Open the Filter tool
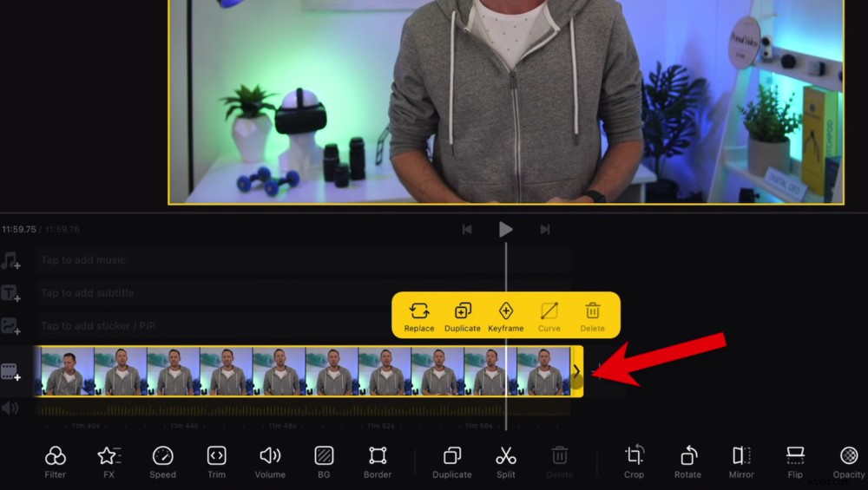 coord(55,461)
